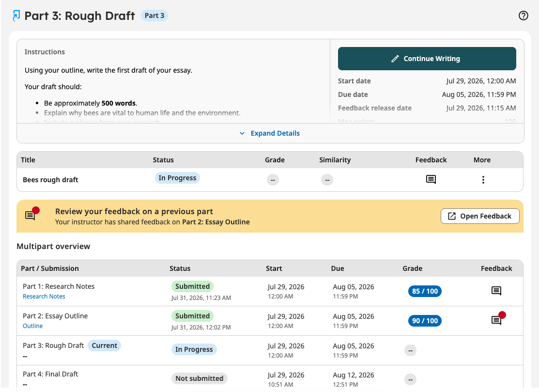Screen dimensions: 539x392
Task: Click Submitted status for Part 2
Action: click(193, 316)
